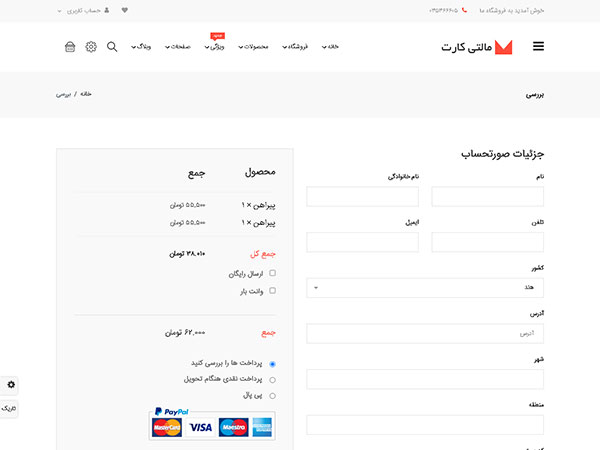The height and width of the screenshot is (450, 600).
Task: Open the search magnifier icon
Action: [x=111, y=46]
